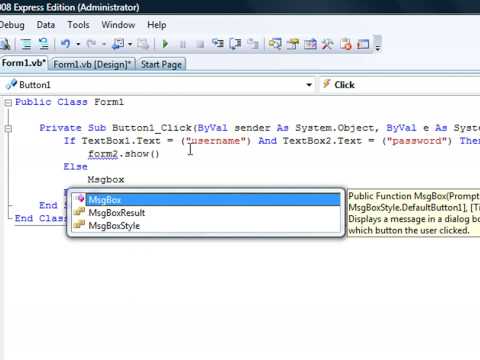This screenshot has height=360, width=480.
Task: Click the Navigate Forward icon
Action: coord(143,44)
